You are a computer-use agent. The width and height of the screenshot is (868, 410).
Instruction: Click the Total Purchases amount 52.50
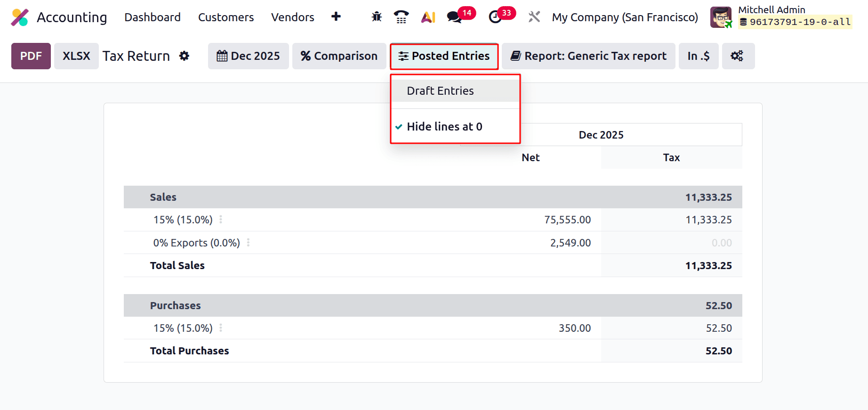[x=719, y=351]
